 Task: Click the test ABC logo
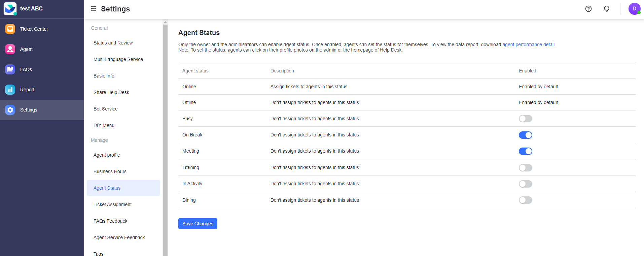(x=10, y=9)
